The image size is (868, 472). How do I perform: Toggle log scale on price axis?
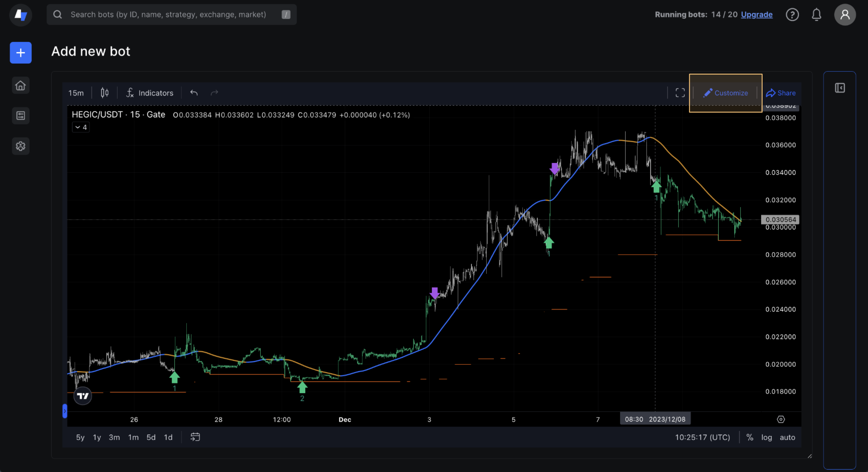(766, 437)
